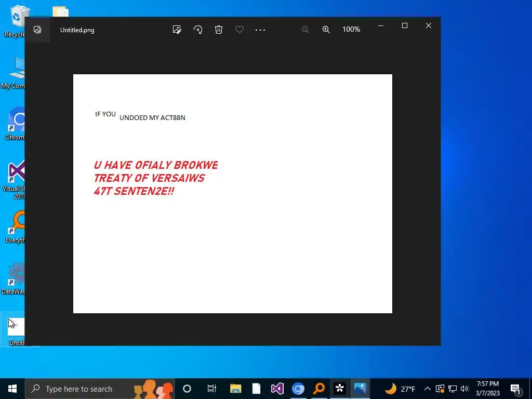The width and height of the screenshot is (532, 399).
Task: Click the Untitled.png file name title
Action: [77, 30]
